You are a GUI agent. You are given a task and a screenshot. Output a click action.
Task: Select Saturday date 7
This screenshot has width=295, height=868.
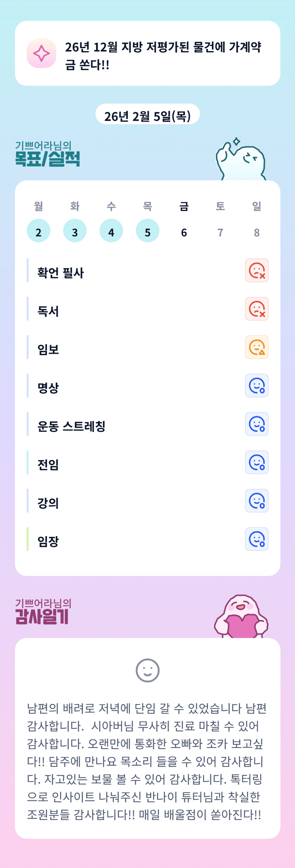tap(220, 232)
